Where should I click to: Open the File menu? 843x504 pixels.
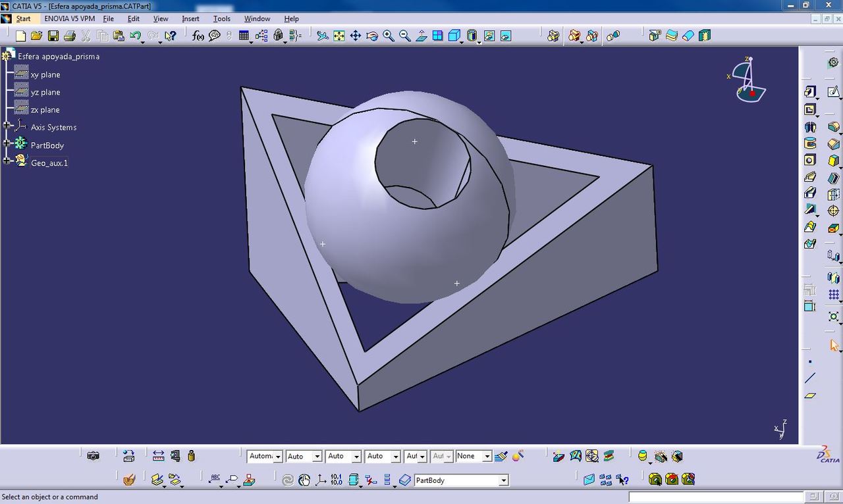pyautogui.click(x=108, y=18)
